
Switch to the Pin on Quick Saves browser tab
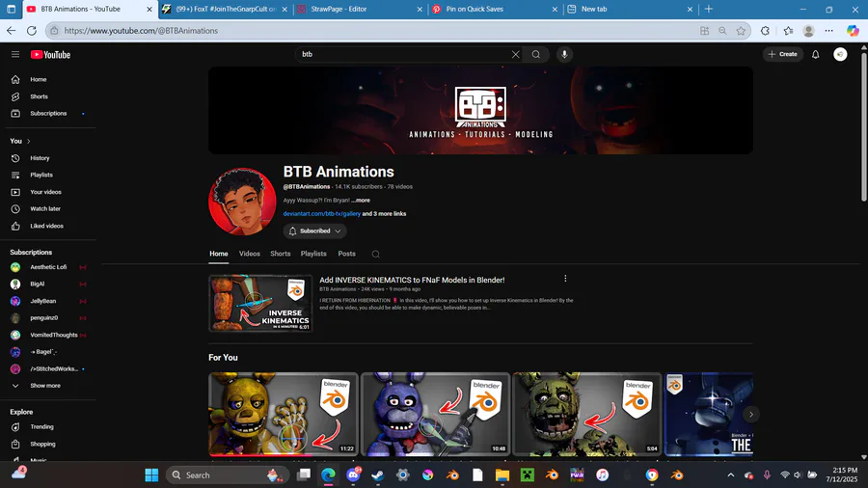click(495, 9)
